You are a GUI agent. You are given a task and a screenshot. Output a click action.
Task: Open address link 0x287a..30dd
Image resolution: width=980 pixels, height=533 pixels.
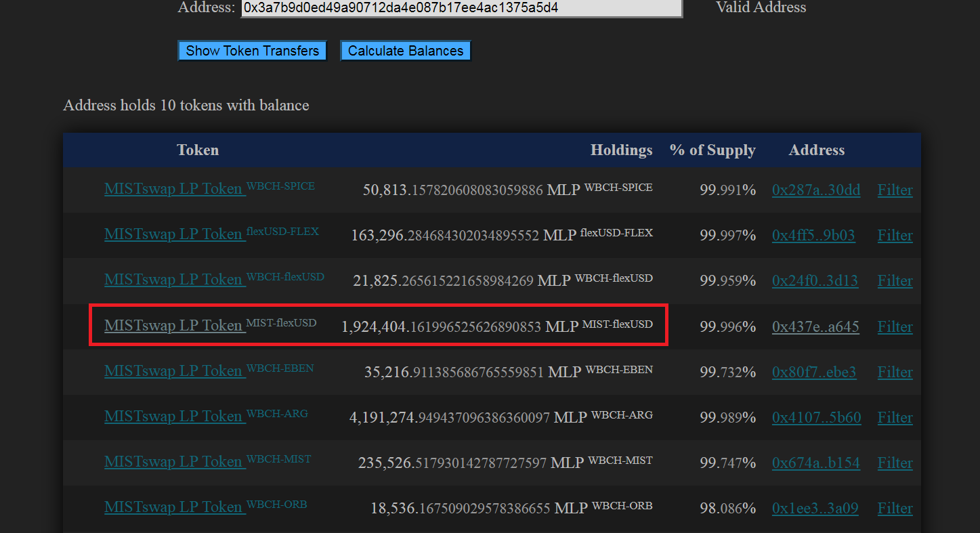[x=816, y=190]
